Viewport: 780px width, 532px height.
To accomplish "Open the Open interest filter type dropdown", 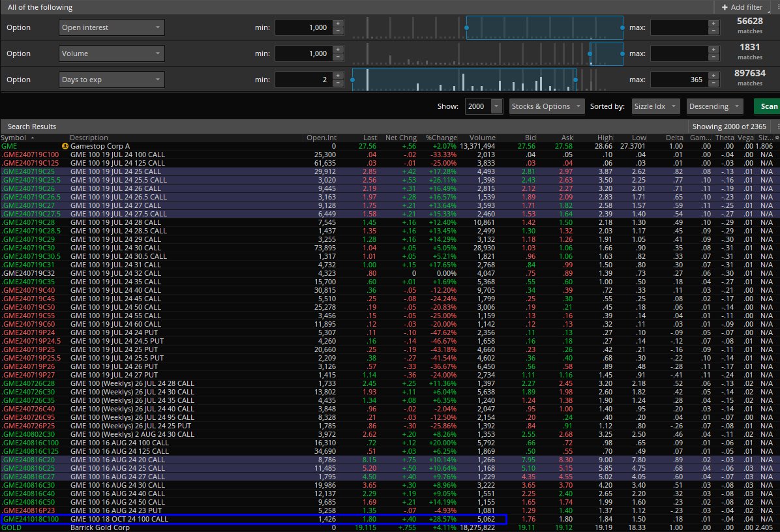I will point(112,27).
